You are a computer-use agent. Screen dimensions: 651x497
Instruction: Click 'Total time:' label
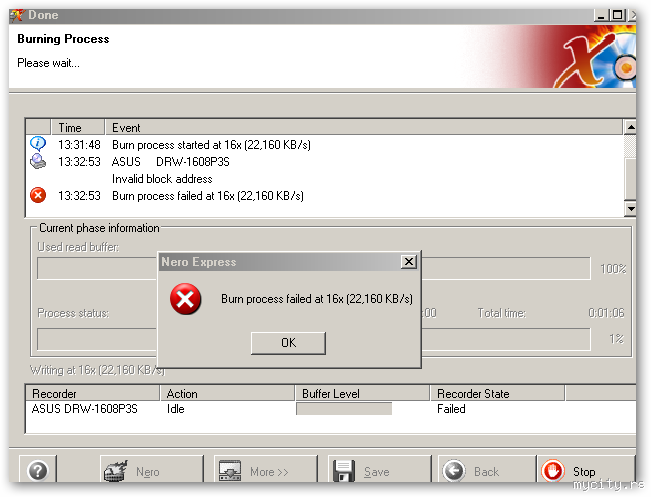[x=502, y=313]
